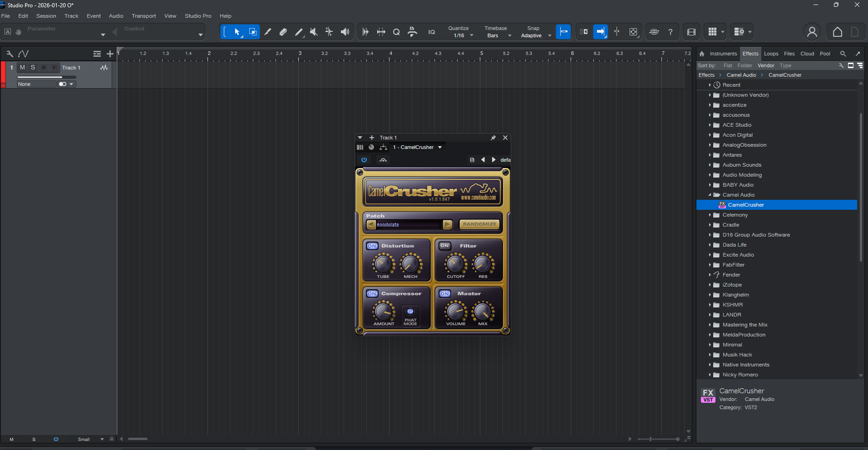The width and height of the screenshot is (868, 450).
Task: Select the Paint (pencil) tool
Action: [298, 32]
